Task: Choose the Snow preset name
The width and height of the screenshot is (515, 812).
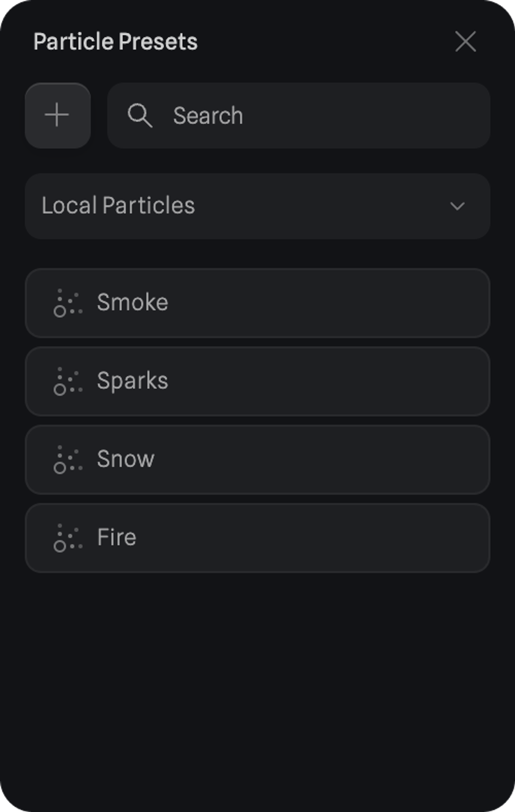Action: (126, 459)
